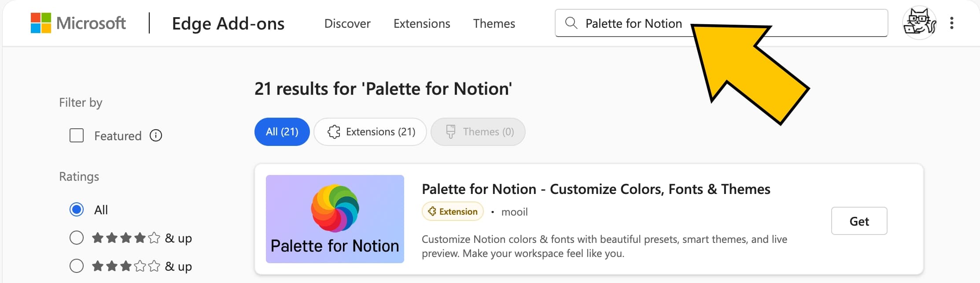This screenshot has height=283, width=980.
Task: Focus the Palette for Notion search field
Action: point(721,23)
